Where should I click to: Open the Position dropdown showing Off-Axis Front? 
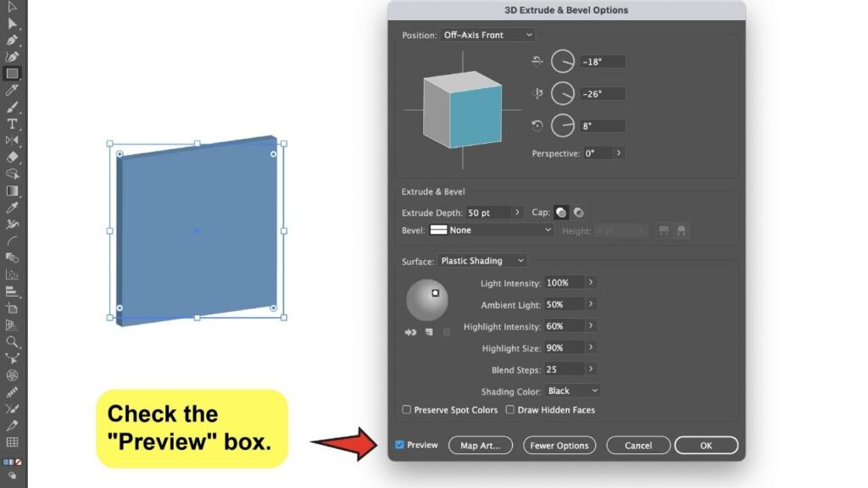[x=487, y=35]
